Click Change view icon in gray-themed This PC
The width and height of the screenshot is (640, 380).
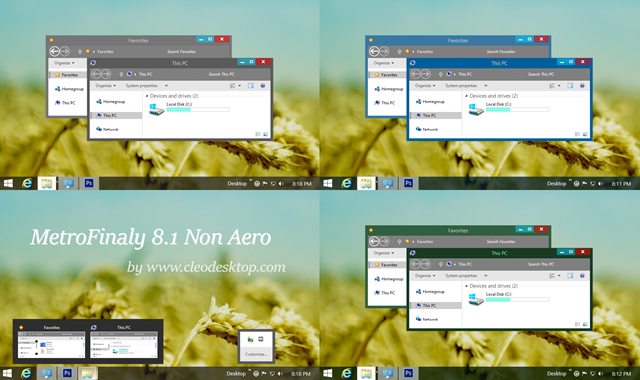pos(233,86)
